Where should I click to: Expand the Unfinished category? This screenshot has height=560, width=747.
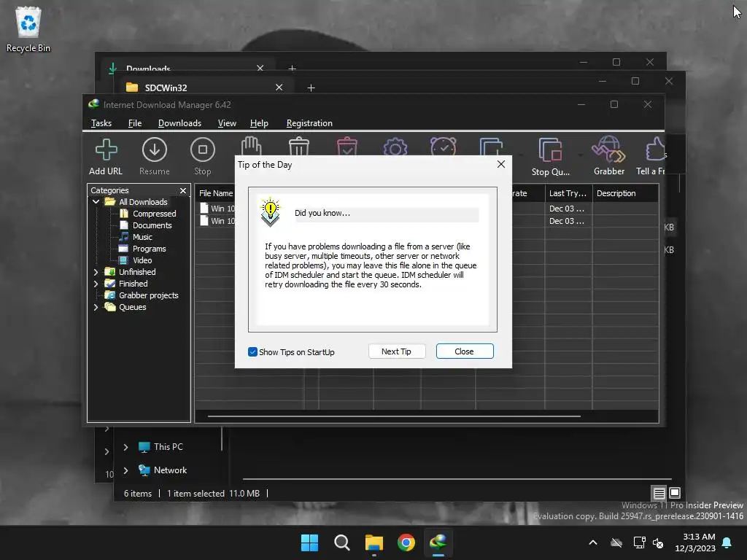pos(96,272)
